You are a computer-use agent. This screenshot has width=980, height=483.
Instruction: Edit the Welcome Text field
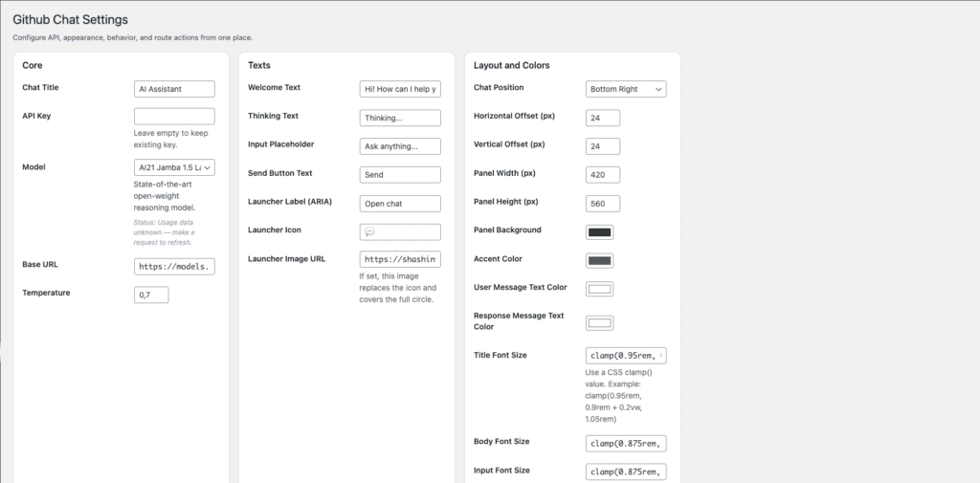pyautogui.click(x=400, y=89)
